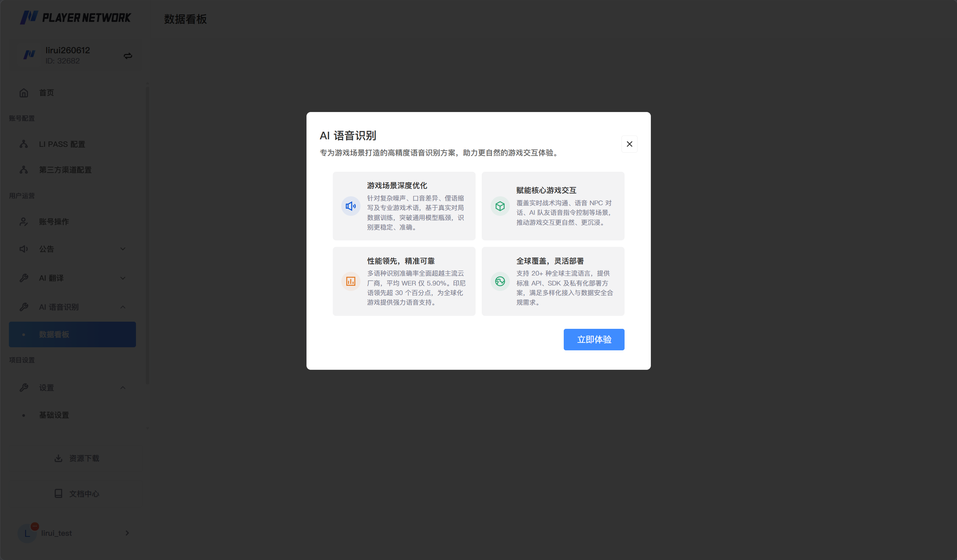Click the green globe icon in 全球覆盖 card
Image resolution: width=957 pixels, height=560 pixels.
[500, 281]
